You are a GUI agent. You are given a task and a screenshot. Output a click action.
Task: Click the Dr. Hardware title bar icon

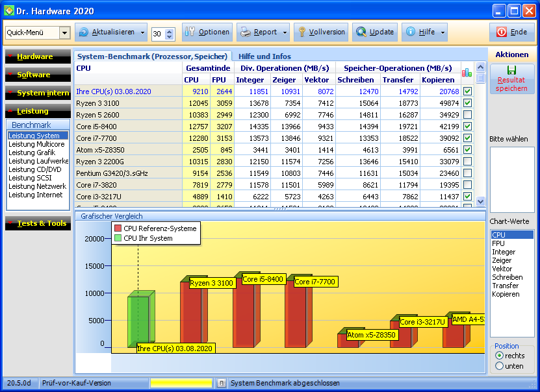[9, 10]
